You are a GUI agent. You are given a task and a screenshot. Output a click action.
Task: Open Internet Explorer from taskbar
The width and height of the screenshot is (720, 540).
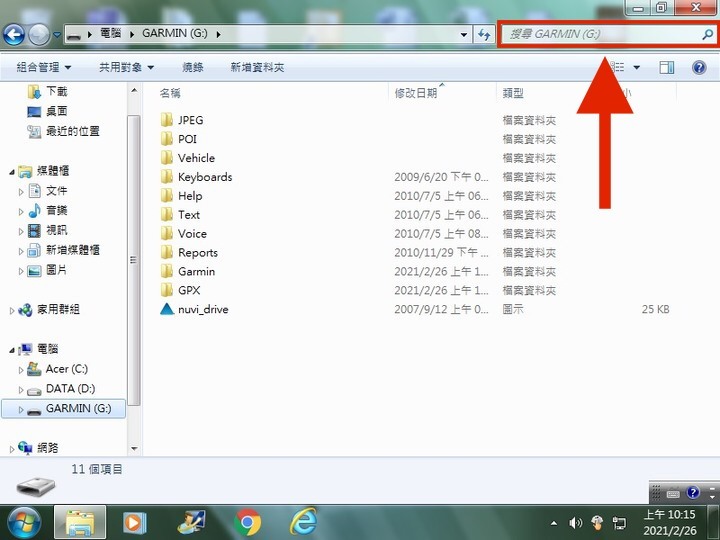click(x=304, y=522)
